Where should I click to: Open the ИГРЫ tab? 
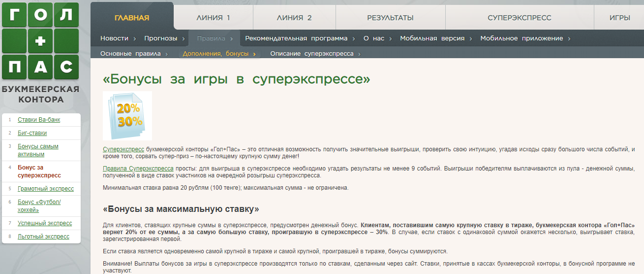click(619, 18)
